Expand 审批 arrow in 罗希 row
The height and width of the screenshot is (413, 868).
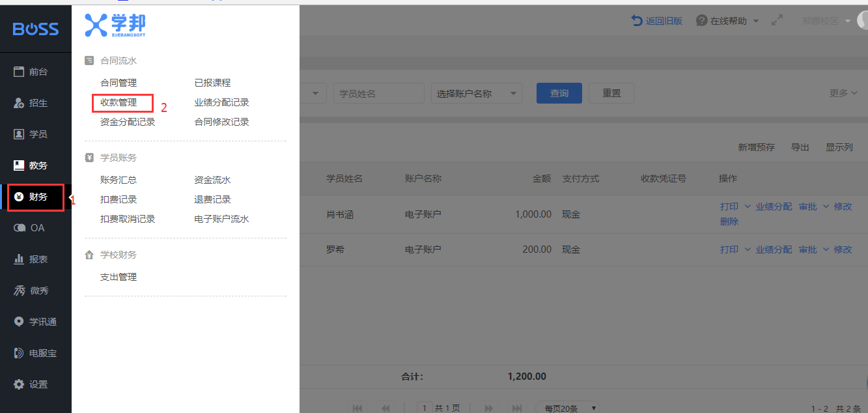(826, 249)
